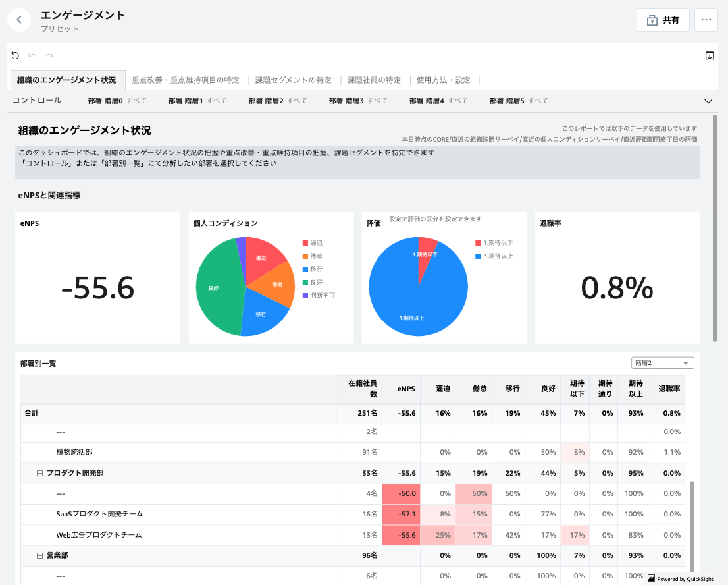Click the undo arrow icon
The image size is (728, 585).
pyautogui.click(x=32, y=56)
